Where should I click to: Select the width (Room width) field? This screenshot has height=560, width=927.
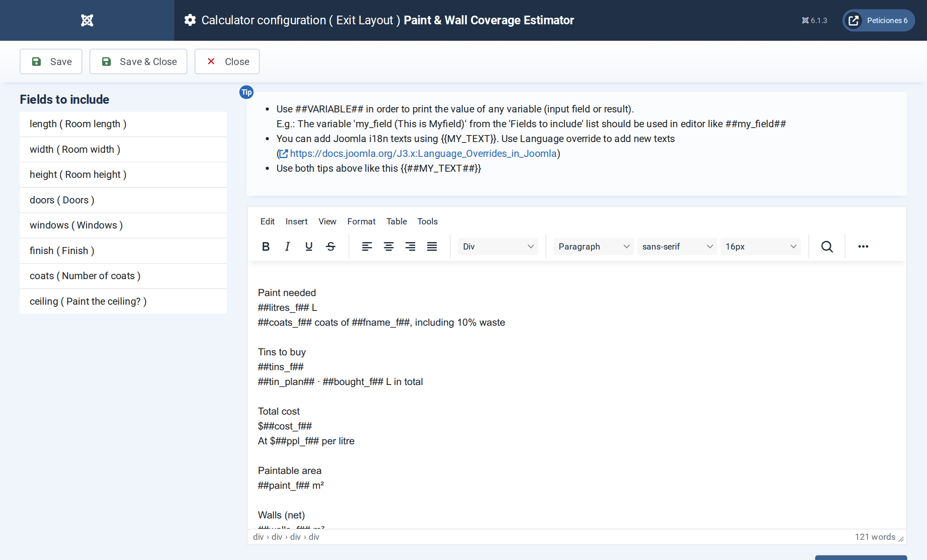123,149
